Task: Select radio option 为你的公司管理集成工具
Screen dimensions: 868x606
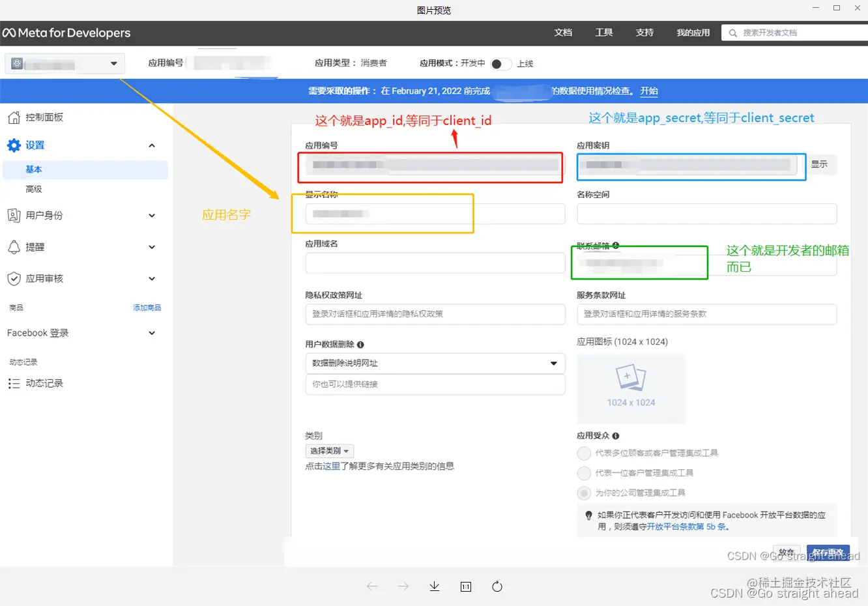Action: [584, 493]
